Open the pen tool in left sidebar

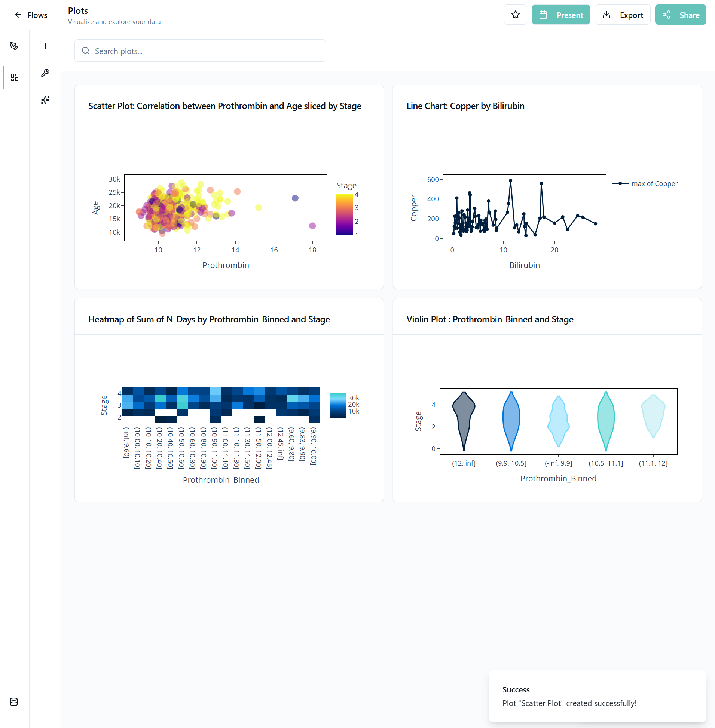coord(14,46)
